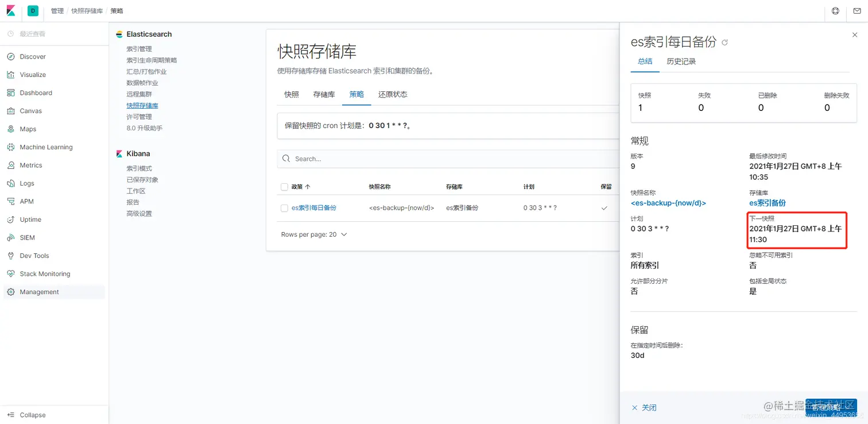
Task: Click the Kibana logo icon
Action: click(10, 11)
